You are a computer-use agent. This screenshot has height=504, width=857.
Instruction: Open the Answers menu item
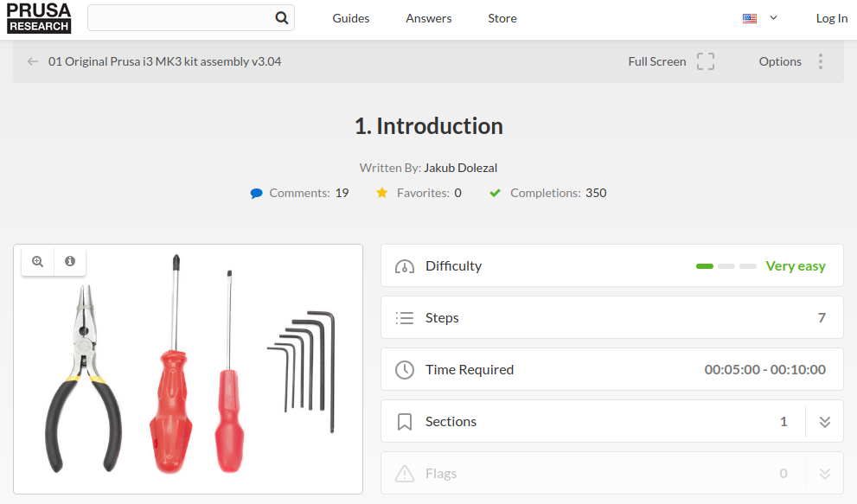pos(429,18)
